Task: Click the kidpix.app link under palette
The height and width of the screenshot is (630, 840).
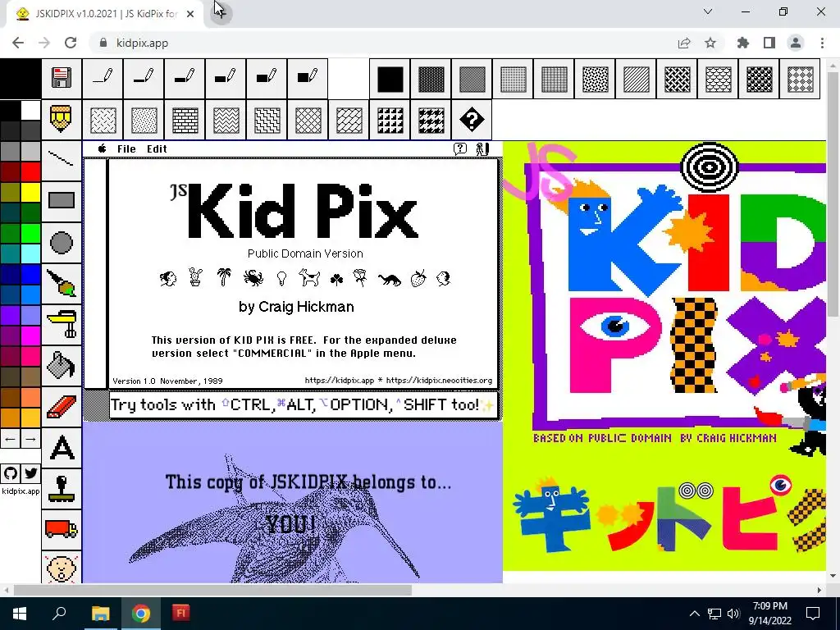Action: (21, 491)
